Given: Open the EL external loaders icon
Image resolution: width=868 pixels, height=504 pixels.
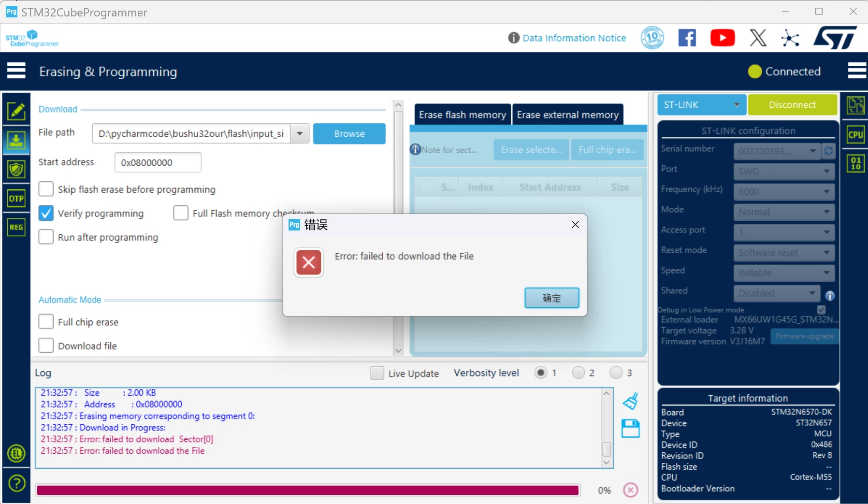Looking at the screenshot, I should pyautogui.click(x=16, y=453).
